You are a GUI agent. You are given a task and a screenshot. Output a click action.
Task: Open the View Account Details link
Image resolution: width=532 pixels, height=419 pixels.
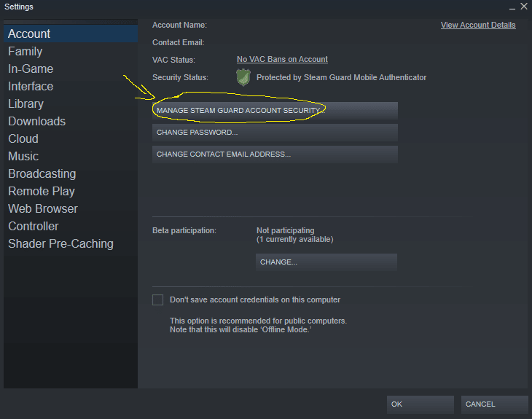478,25
